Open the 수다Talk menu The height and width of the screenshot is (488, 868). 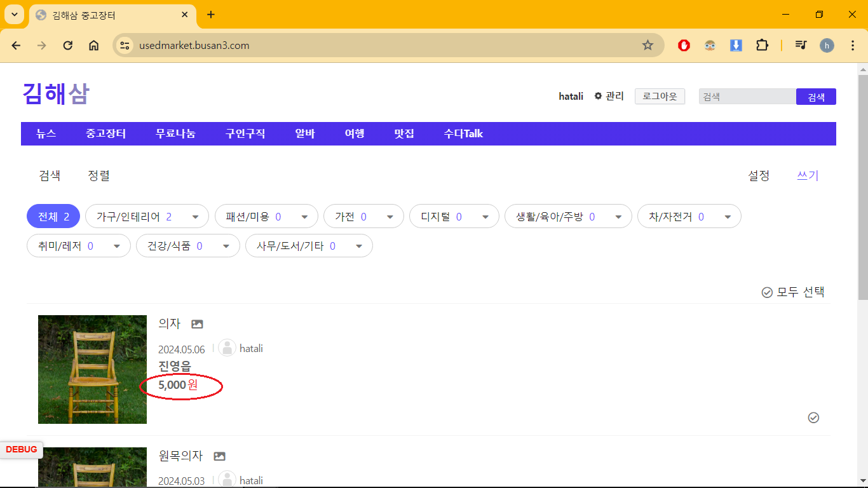tap(463, 133)
